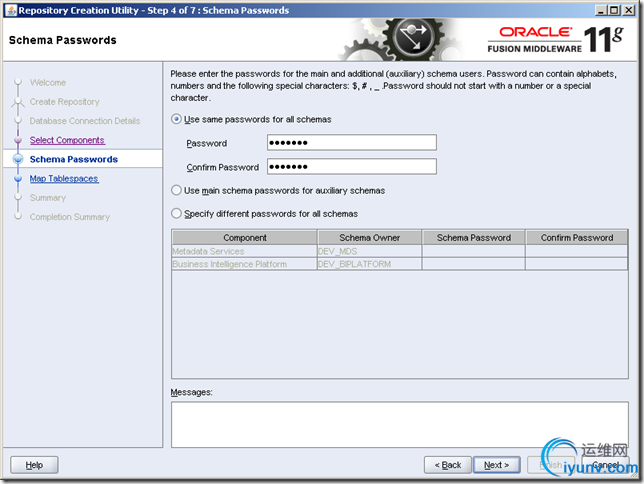The image size is (644, 484).
Task: Choose Specify different passwords for all schemas
Action: pos(176,214)
